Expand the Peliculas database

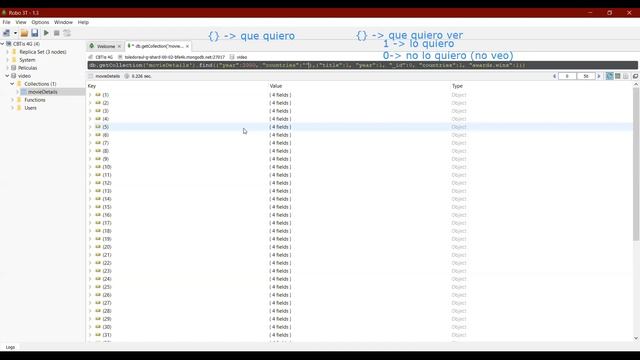coord(7,68)
